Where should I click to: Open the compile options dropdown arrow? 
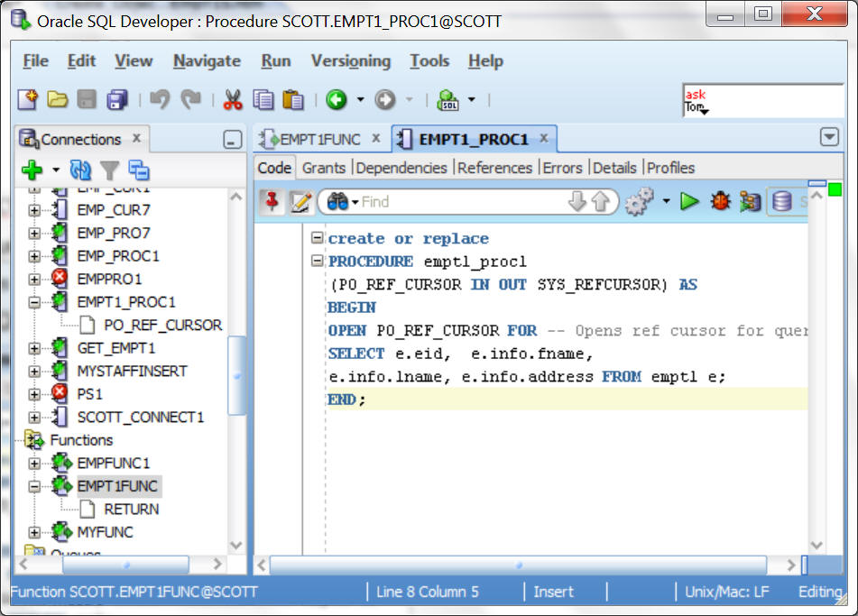point(666,201)
